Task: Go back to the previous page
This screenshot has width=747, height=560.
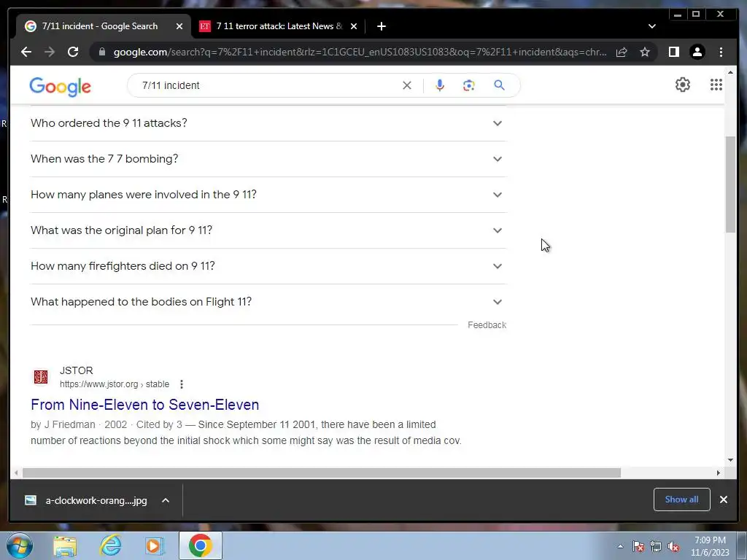Action: (x=26, y=52)
